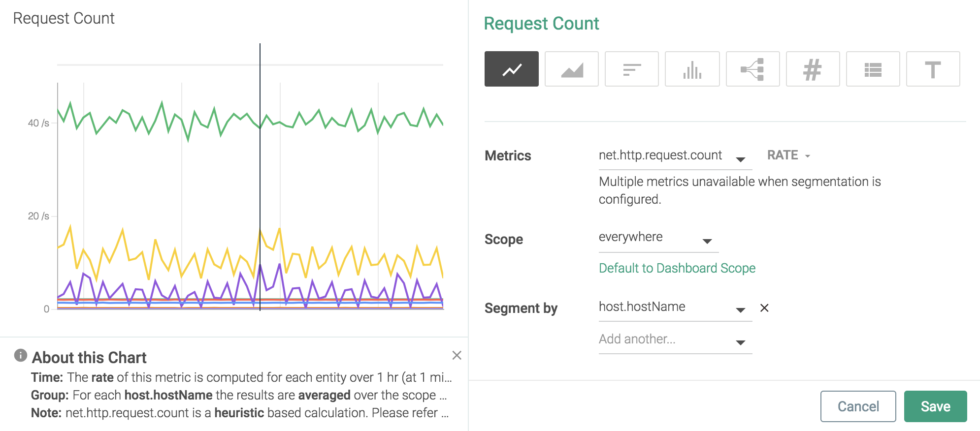Open the RATE aggregation dropdown
Screen dimensions: 980x431
(x=788, y=155)
